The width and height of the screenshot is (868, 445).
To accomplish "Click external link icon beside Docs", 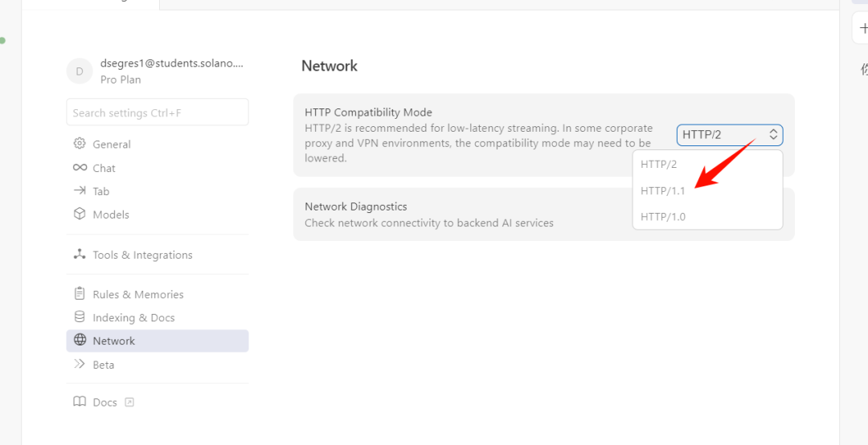I will pos(129,402).
